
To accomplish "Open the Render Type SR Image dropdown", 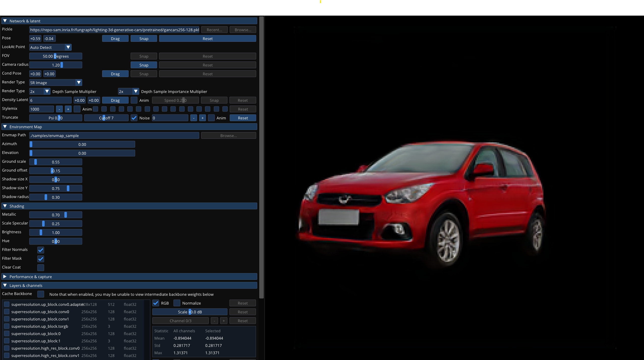I will coord(55,83).
